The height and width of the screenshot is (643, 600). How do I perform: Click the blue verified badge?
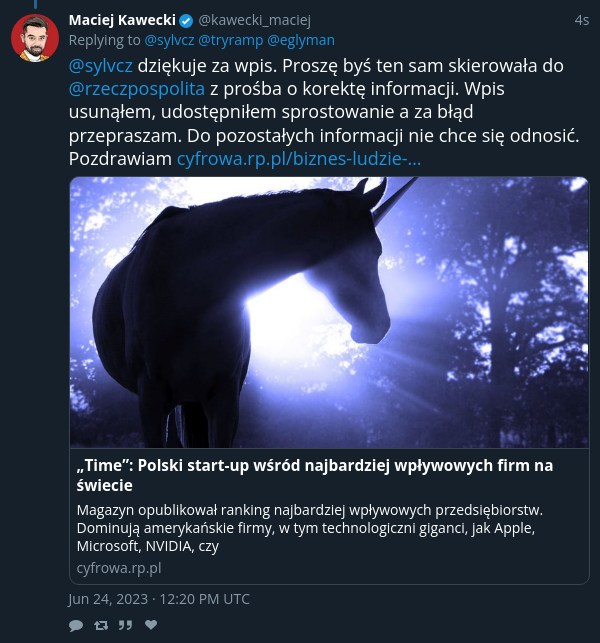tap(186, 21)
